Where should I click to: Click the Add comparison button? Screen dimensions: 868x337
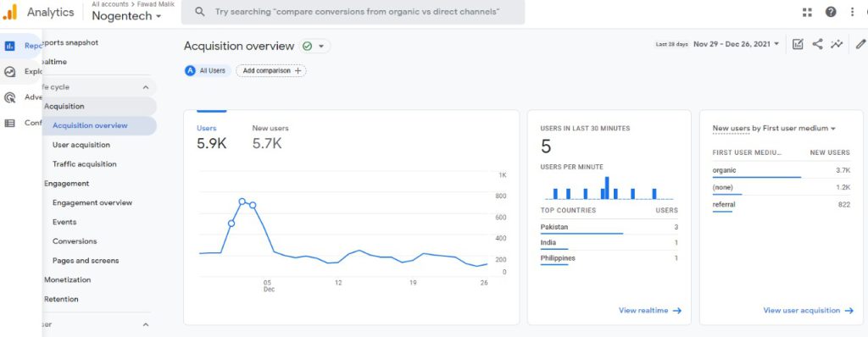[x=271, y=71]
